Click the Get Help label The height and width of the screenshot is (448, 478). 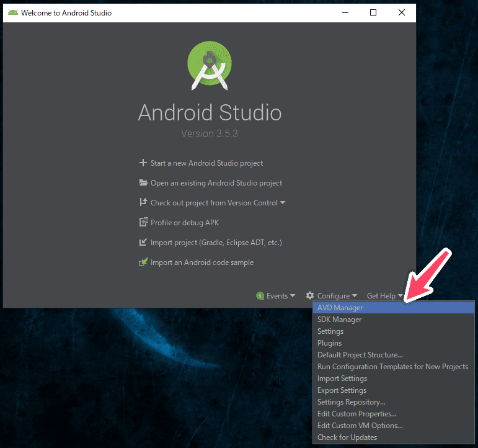(381, 296)
